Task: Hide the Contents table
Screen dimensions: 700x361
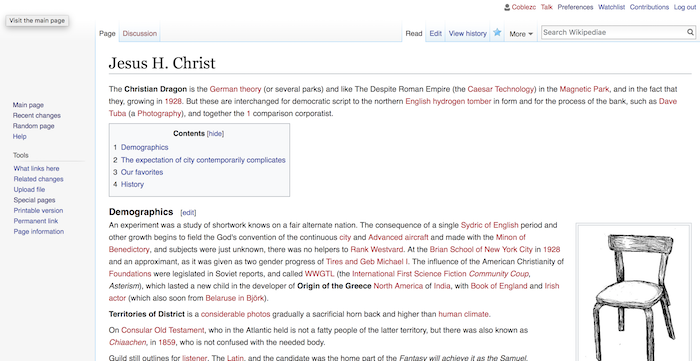Action: click(215, 133)
